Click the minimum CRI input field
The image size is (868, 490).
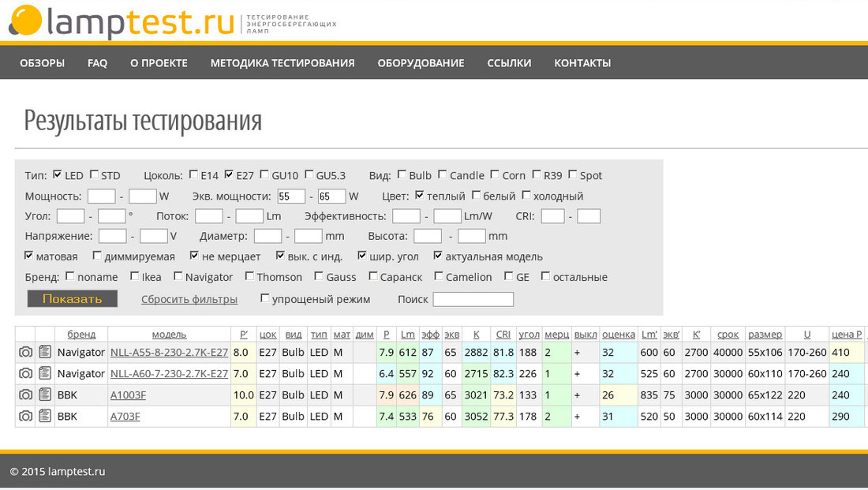[x=552, y=216]
